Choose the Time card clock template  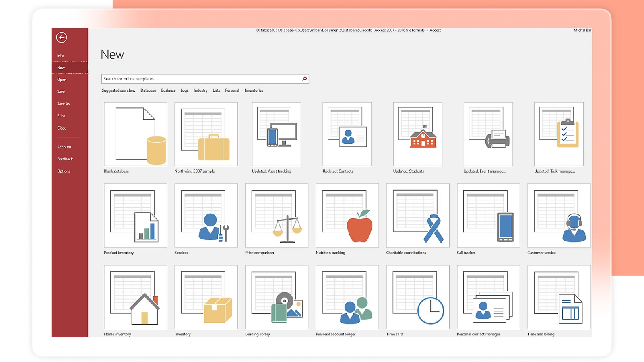click(418, 297)
